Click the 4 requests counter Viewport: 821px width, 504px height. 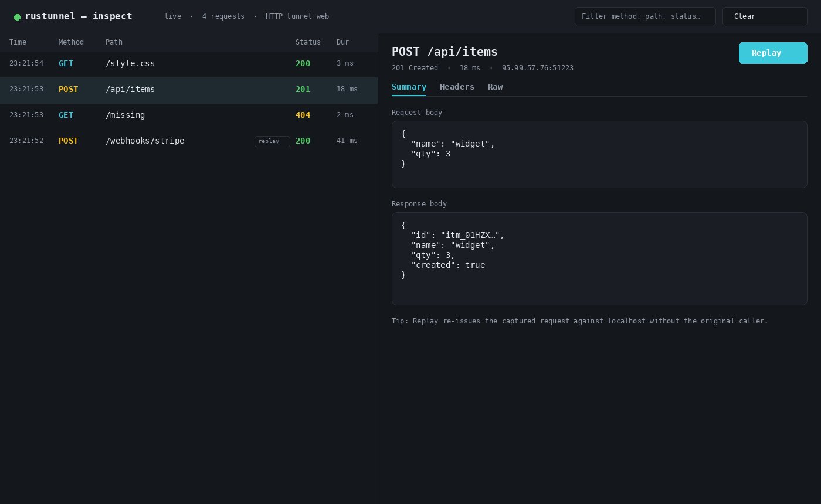coord(223,16)
